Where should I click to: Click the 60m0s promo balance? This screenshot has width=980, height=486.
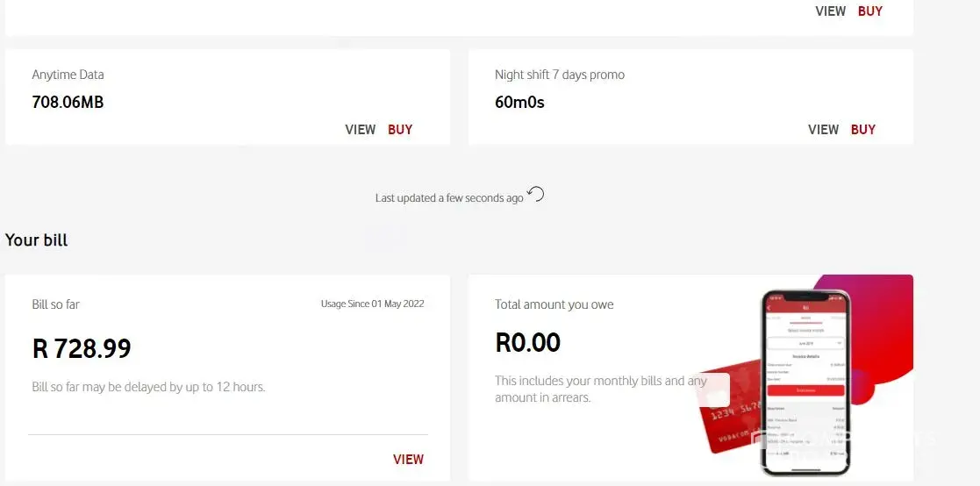click(519, 102)
